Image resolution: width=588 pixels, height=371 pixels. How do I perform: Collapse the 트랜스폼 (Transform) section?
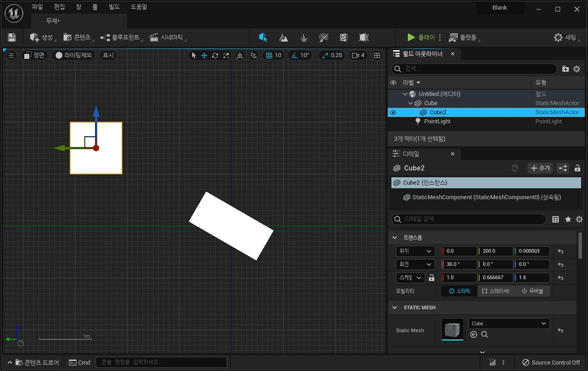[395, 238]
